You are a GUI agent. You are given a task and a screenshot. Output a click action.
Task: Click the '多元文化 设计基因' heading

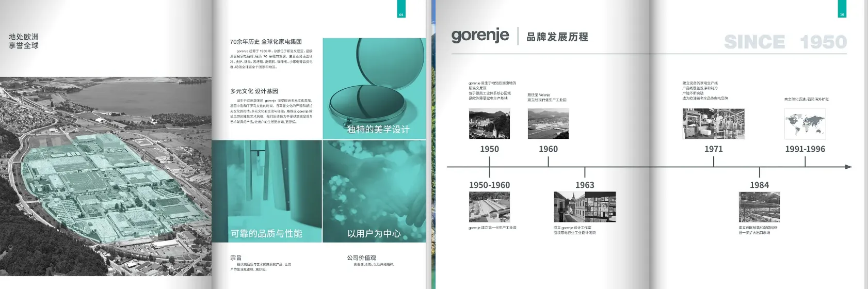point(254,91)
